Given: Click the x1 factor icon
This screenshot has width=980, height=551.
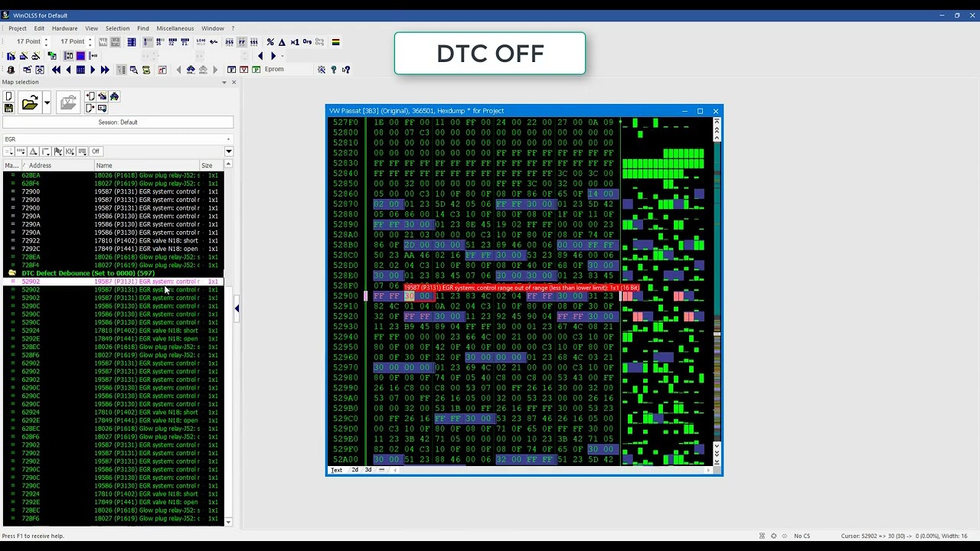Looking at the screenshot, I should (x=295, y=42).
